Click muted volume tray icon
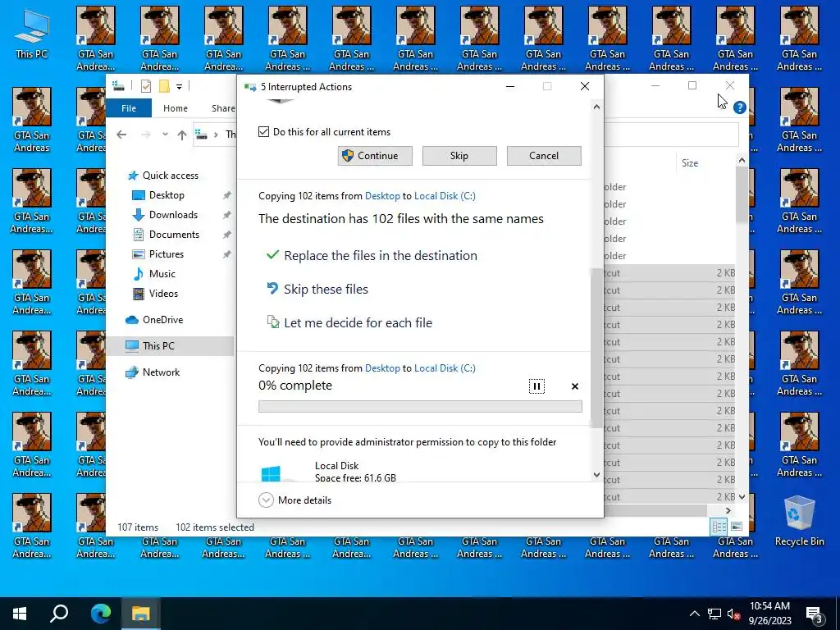The width and height of the screenshot is (840, 630). [x=734, y=614]
